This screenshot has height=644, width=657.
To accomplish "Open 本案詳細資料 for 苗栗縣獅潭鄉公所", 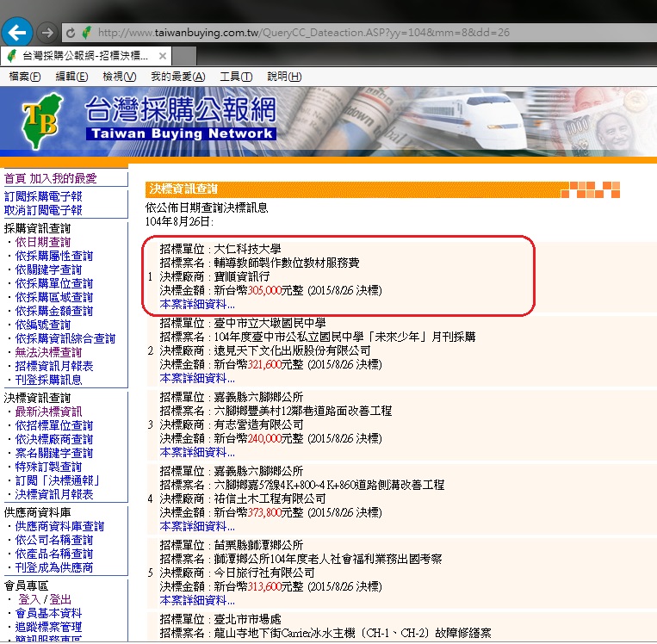I will 197,600.
